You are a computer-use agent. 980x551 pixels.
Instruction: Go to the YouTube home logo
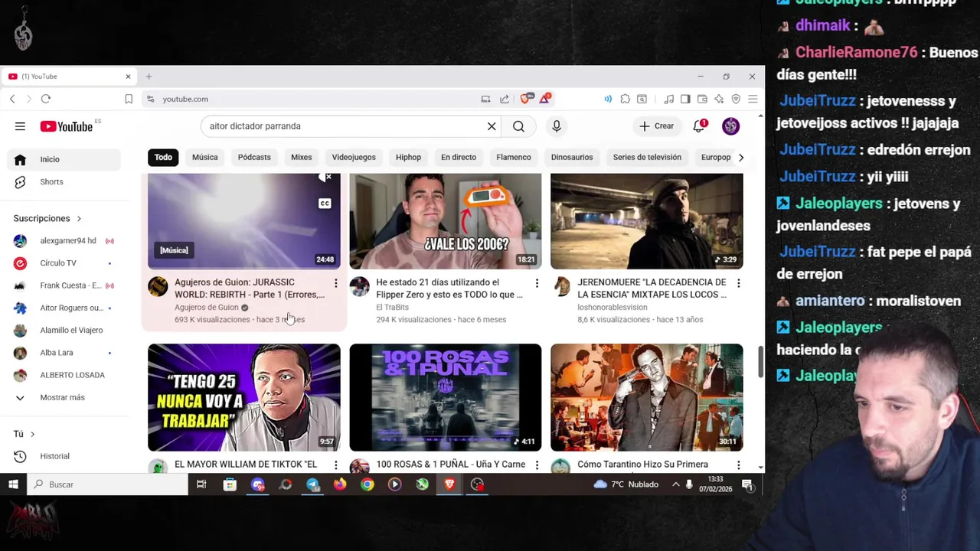(67, 126)
